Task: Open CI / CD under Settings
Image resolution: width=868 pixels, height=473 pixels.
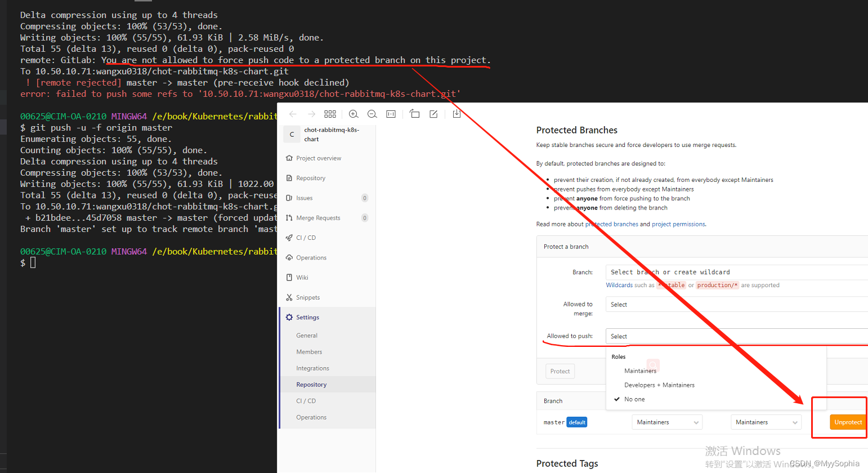Action: (x=306, y=401)
